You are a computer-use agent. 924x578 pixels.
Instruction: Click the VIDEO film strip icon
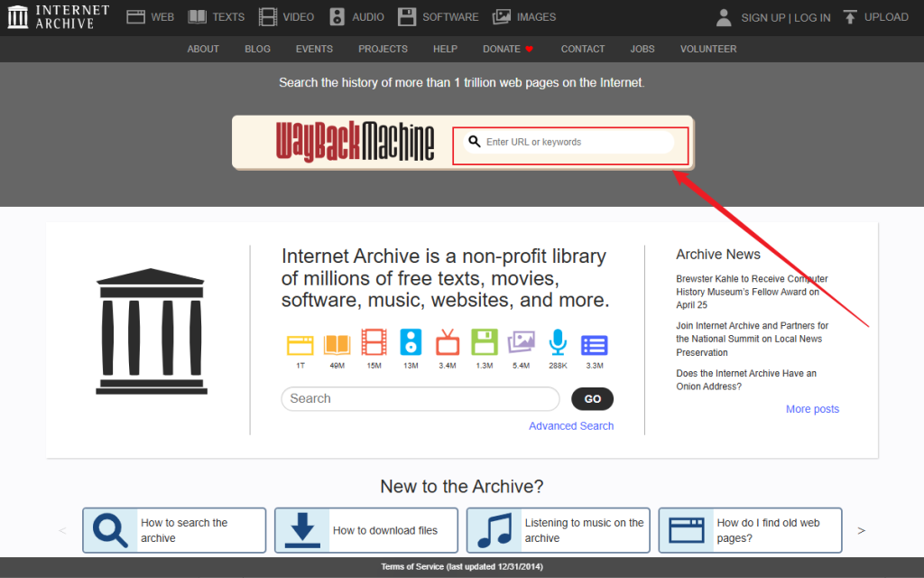pyautogui.click(x=266, y=16)
